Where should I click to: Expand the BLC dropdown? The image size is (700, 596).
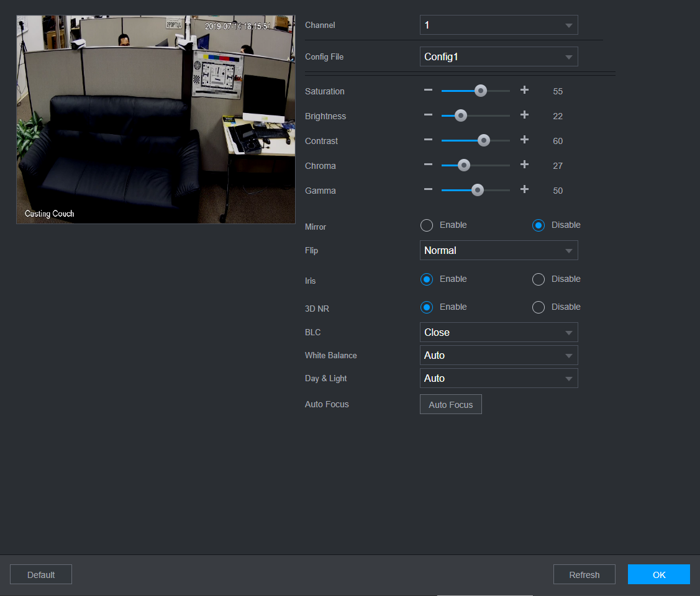tap(499, 332)
